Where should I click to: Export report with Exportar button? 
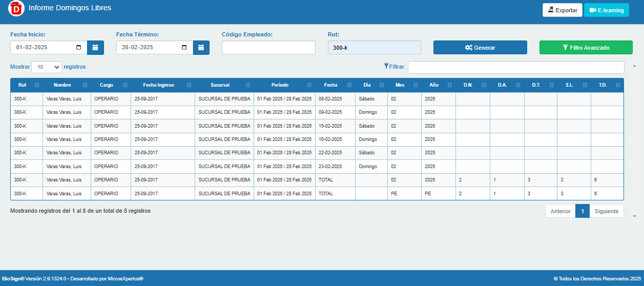(x=563, y=10)
